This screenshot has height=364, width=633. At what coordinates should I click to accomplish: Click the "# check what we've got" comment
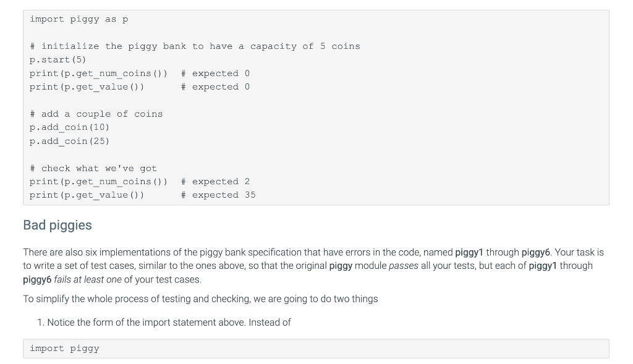[93, 168]
